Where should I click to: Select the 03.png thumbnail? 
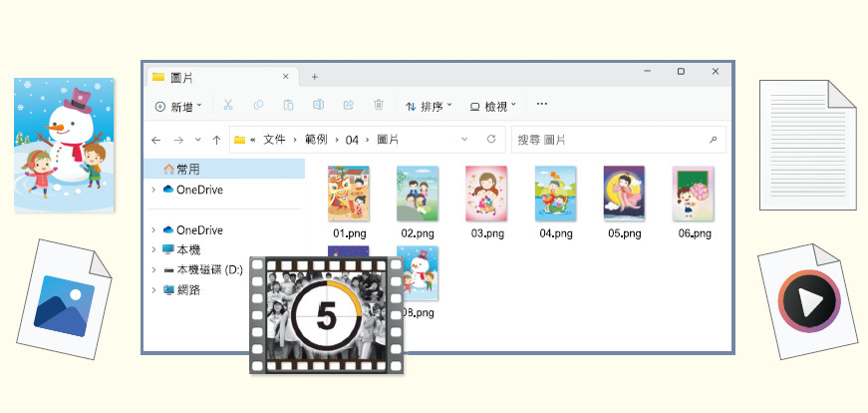[x=485, y=194]
